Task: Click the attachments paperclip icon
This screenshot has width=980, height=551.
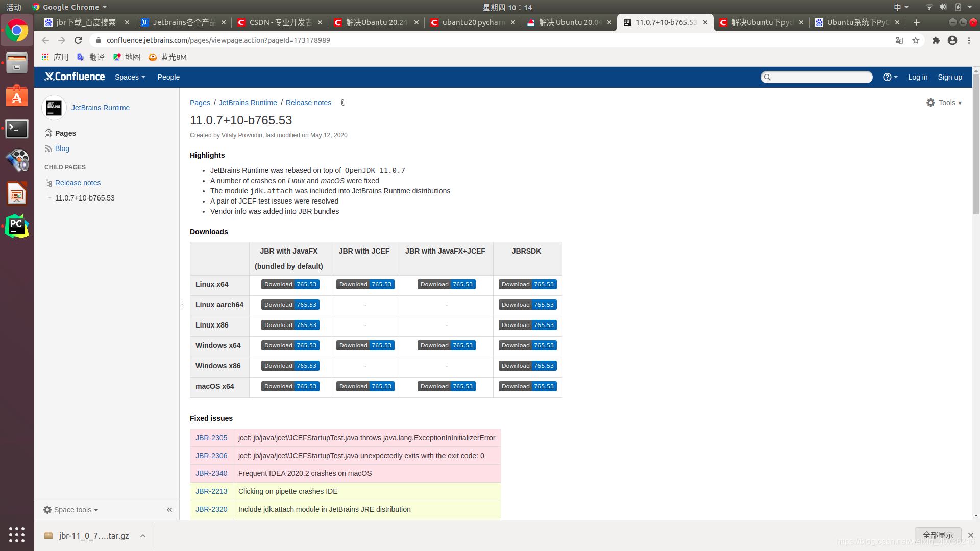Action: [x=343, y=103]
